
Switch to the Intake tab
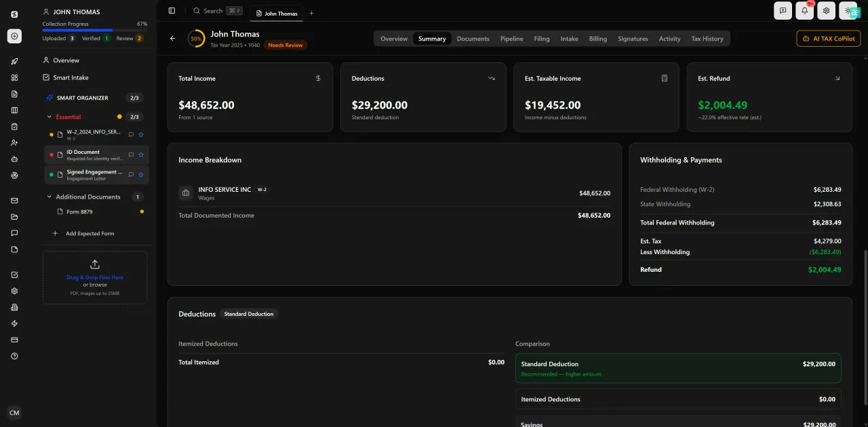[570, 39]
